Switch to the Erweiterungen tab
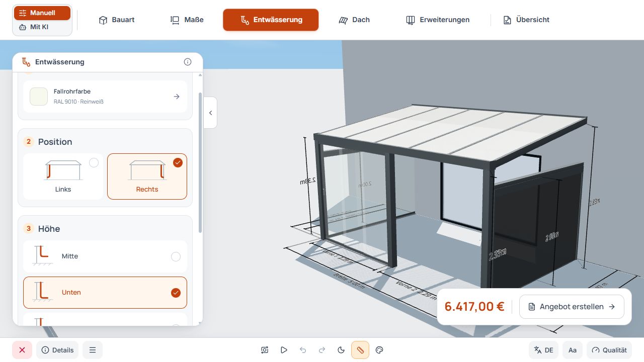 click(438, 20)
